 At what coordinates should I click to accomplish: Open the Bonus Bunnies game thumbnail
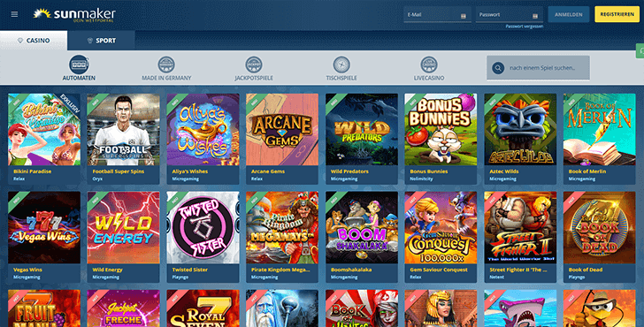(441, 130)
